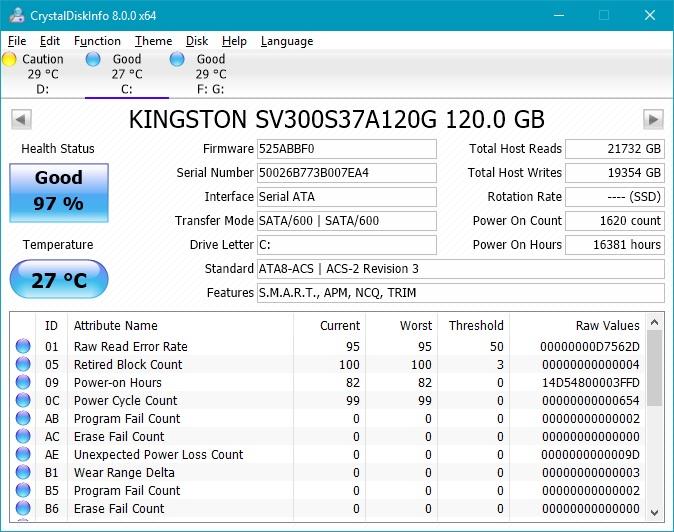Viewport: 674px width, 532px height.
Task: Minimize the CrystalDiskInfo window
Action: click(559, 15)
